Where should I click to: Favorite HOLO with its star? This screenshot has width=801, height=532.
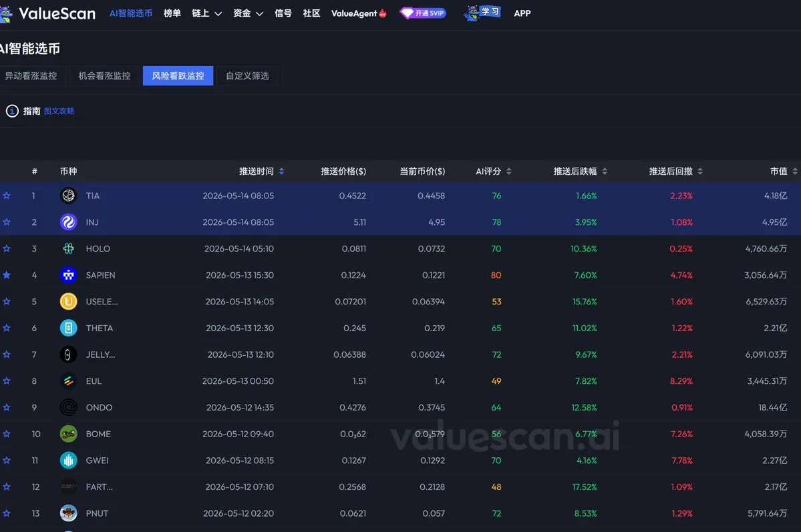(7, 248)
